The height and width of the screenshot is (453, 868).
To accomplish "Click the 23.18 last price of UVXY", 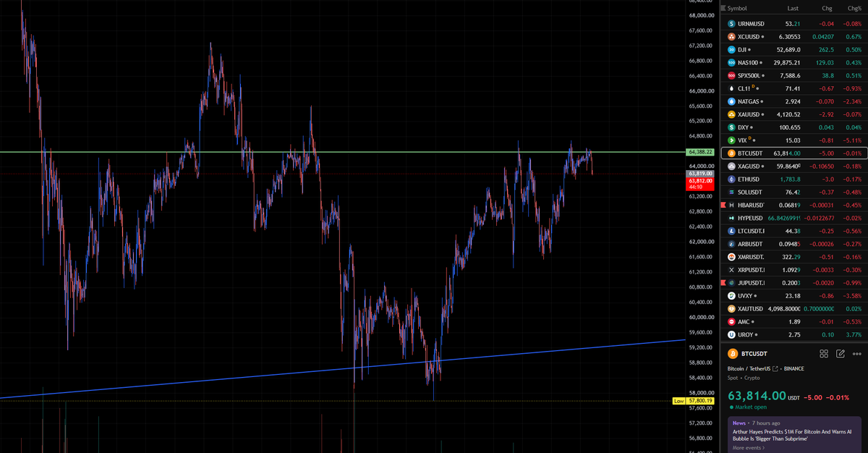I will pos(793,296).
